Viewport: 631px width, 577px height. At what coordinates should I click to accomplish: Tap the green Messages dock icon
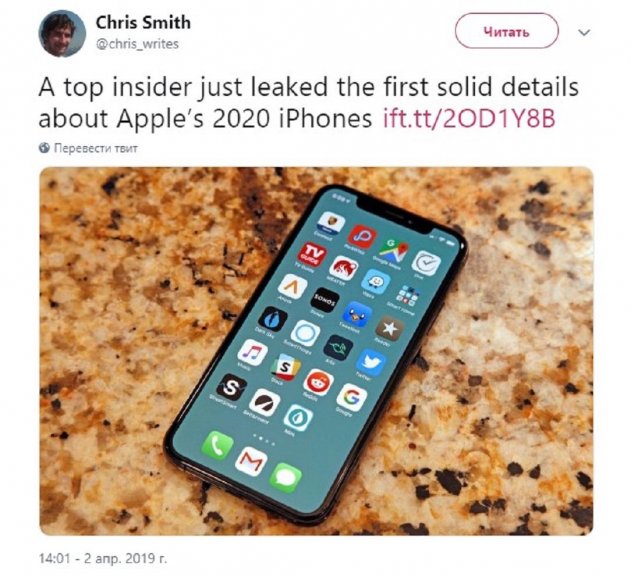tap(286, 478)
